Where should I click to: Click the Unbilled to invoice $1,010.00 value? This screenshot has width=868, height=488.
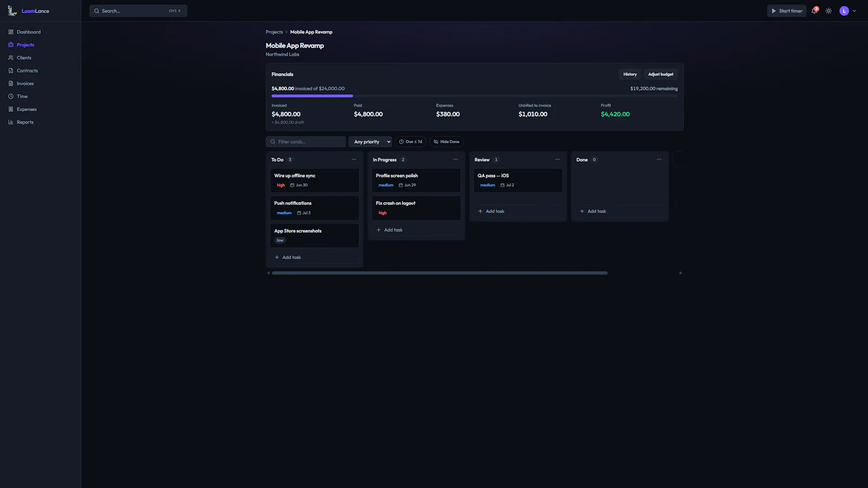click(533, 114)
